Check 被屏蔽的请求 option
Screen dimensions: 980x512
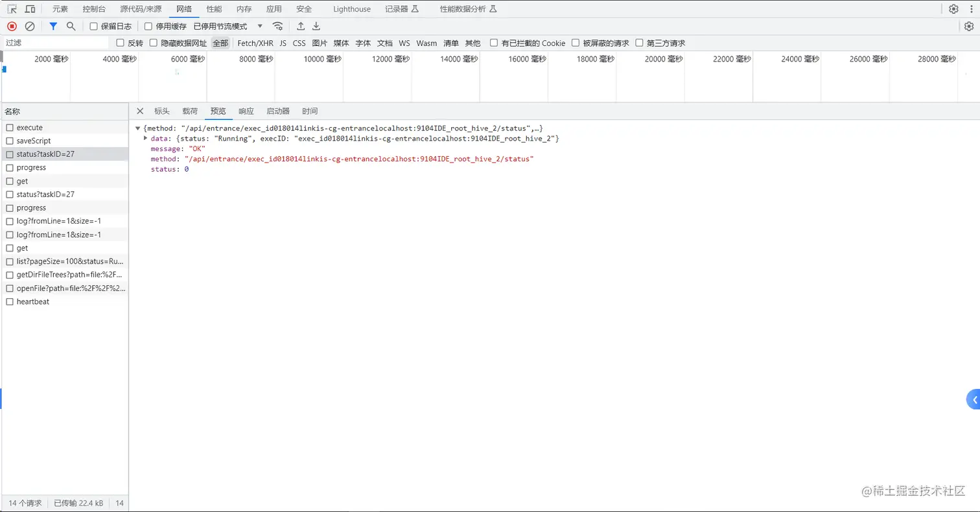[x=576, y=43]
